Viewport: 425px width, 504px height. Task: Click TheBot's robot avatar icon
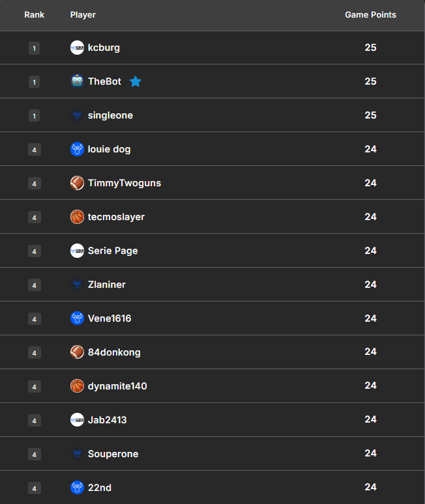pyautogui.click(x=77, y=81)
